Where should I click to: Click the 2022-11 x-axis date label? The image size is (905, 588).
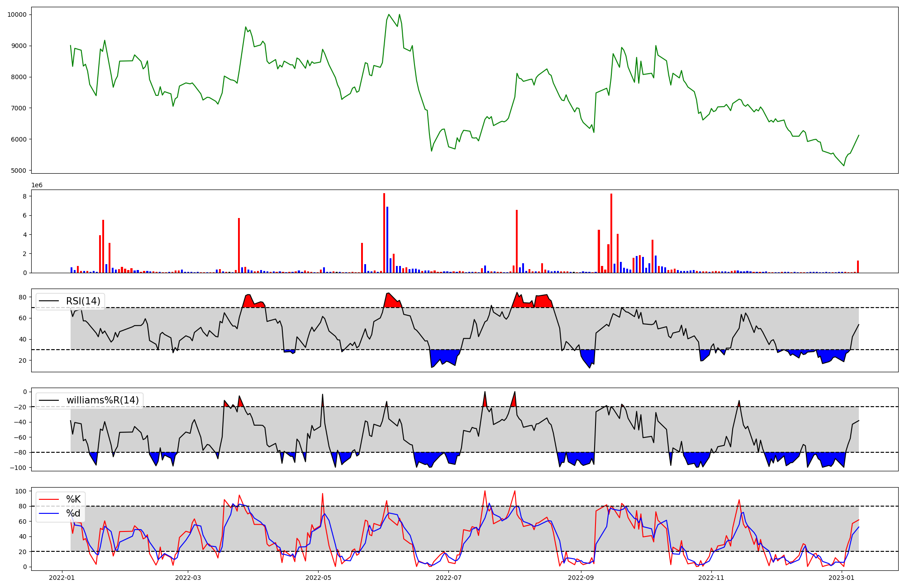click(711, 578)
